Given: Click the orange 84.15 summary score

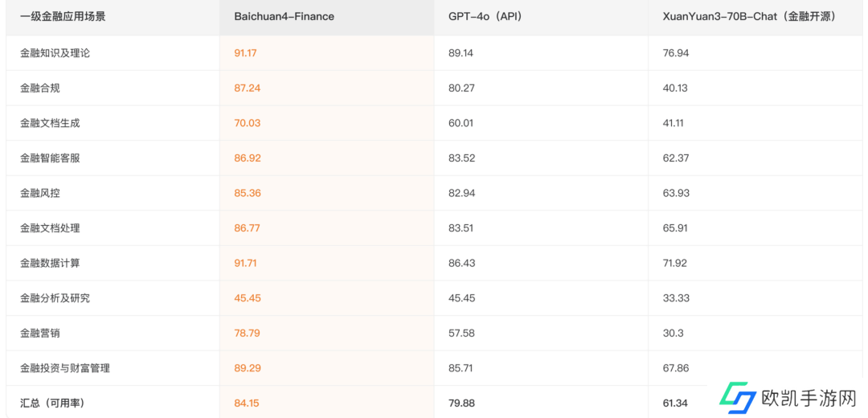Looking at the screenshot, I should (x=247, y=403).
